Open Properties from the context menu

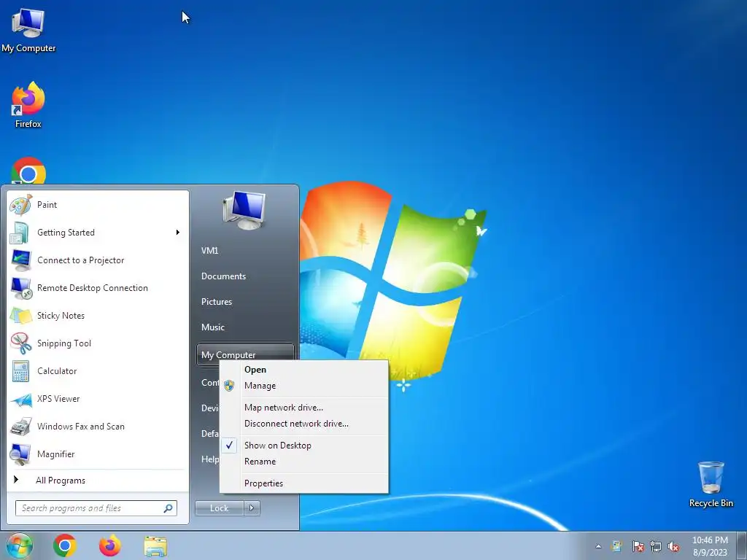[x=304, y=483]
